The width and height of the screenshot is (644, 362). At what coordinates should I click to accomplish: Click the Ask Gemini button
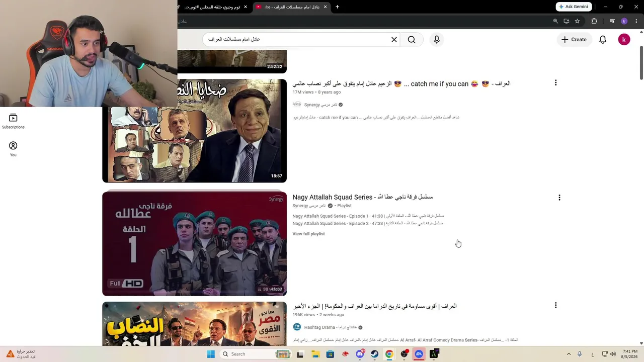tap(574, 7)
